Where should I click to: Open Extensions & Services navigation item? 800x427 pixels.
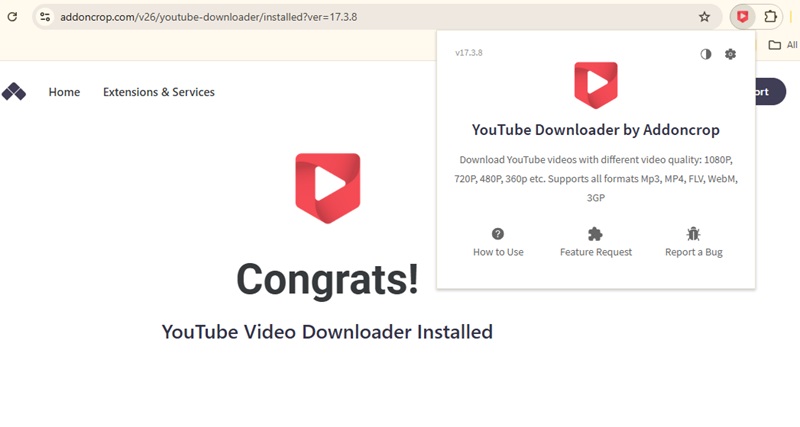point(159,92)
